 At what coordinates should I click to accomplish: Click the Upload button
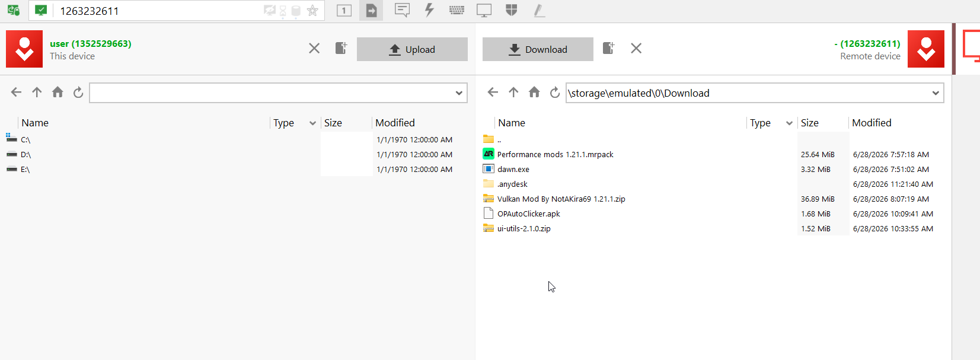click(412, 49)
